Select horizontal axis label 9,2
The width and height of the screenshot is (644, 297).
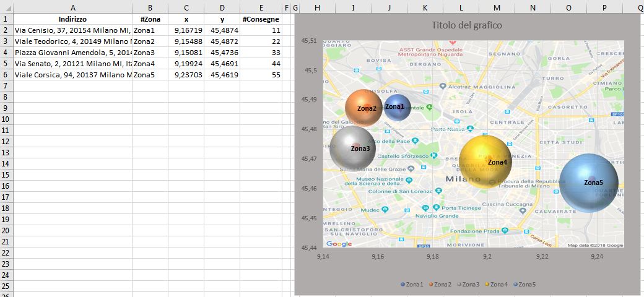(x=487, y=257)
